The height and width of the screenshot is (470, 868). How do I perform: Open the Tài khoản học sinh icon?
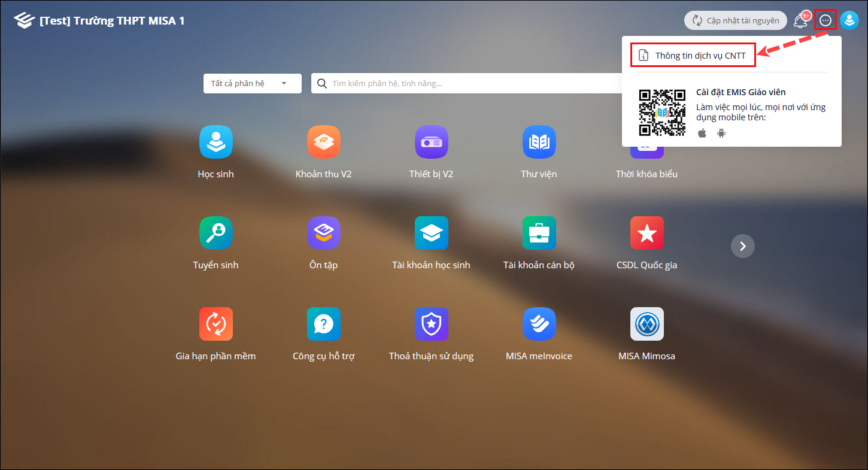click(x=431, y=233)
